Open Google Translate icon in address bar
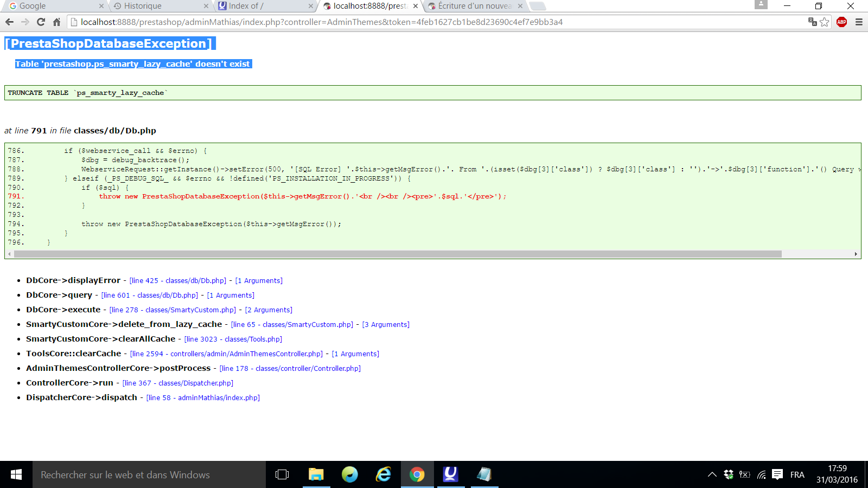The width and height of the screenshot is (868, 488). (x=812, y=22)
